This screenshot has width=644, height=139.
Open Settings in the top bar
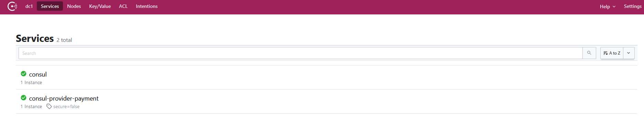point(633,6)
